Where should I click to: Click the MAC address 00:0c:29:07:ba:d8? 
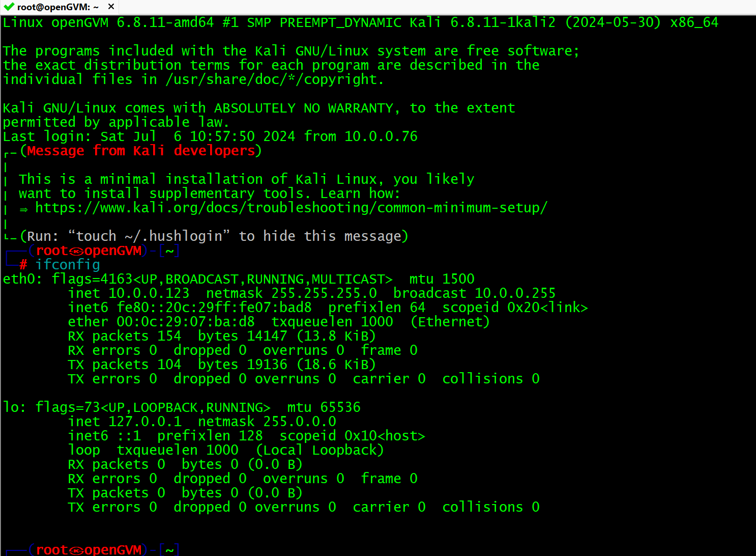tap(186, 322)
